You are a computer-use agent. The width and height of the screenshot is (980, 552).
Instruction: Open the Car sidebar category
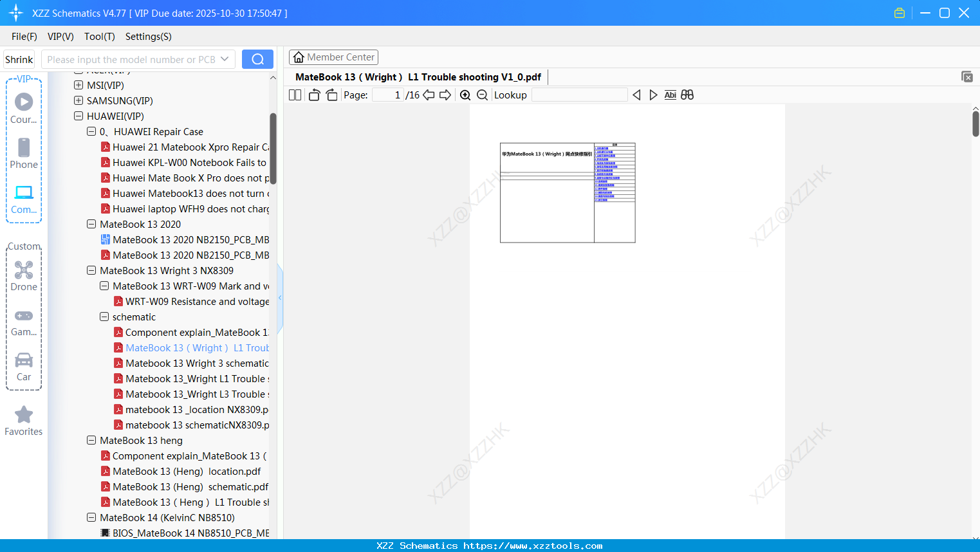point(24,366)
